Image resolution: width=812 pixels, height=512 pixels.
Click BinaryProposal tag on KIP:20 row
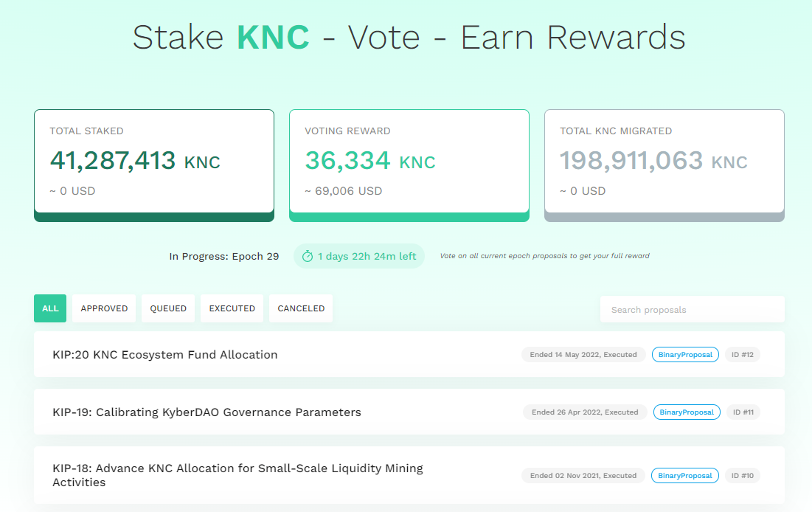(685, 354)
